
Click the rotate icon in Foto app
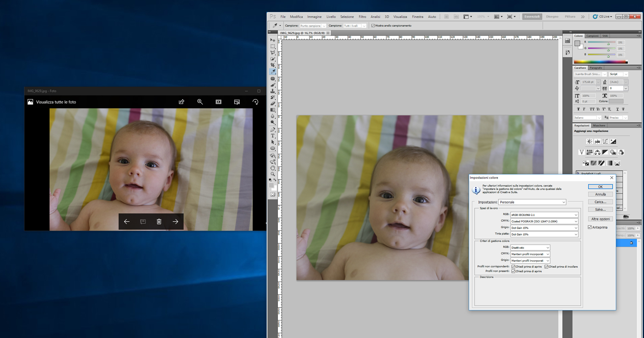pos(256,102)
